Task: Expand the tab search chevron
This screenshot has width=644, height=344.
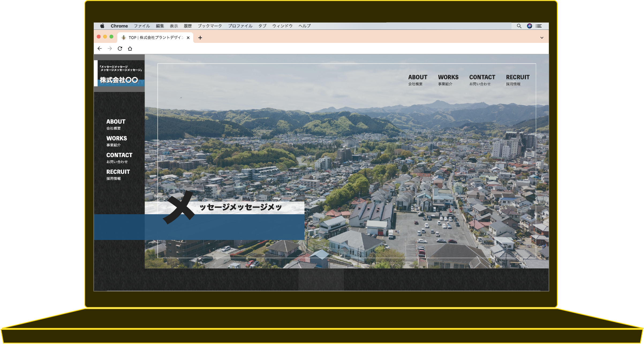Action: 542,38
